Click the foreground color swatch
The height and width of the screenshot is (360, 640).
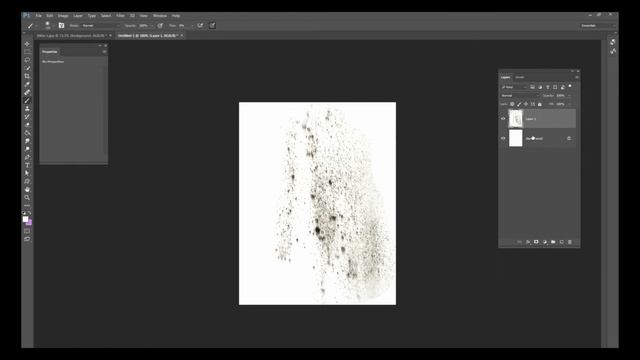click(x=25, y=219)
